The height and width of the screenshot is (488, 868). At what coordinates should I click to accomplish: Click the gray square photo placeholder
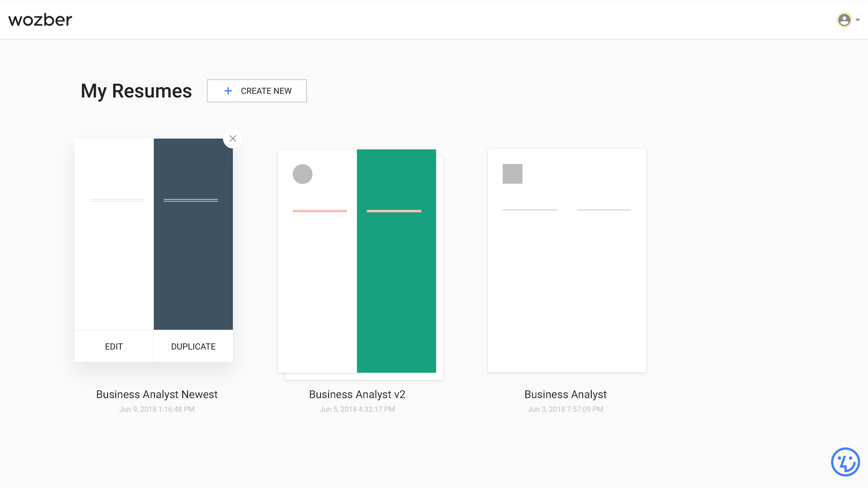512,174
